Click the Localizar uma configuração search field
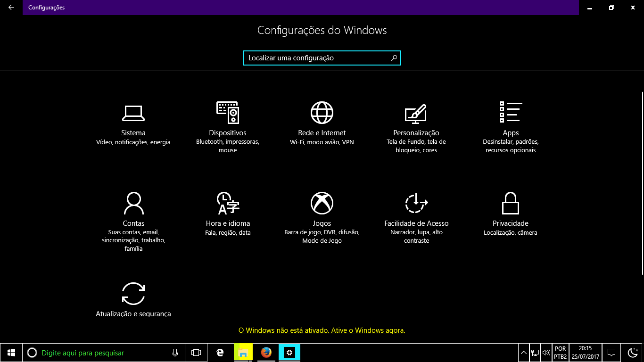Screen dimensions: 644x362 [x=322, y=58]
